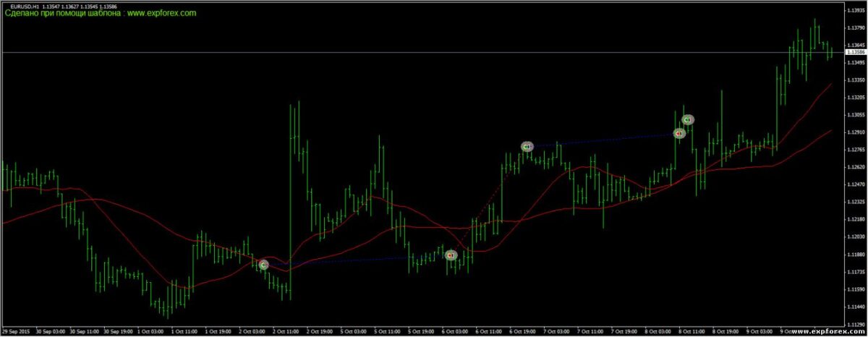
Task: Select the red trade marker near 6 Oct 03:00
Action: click(451, 255)
